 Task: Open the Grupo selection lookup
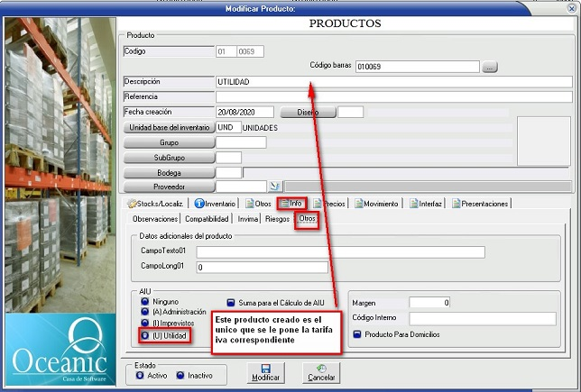[x=169, y=142]
